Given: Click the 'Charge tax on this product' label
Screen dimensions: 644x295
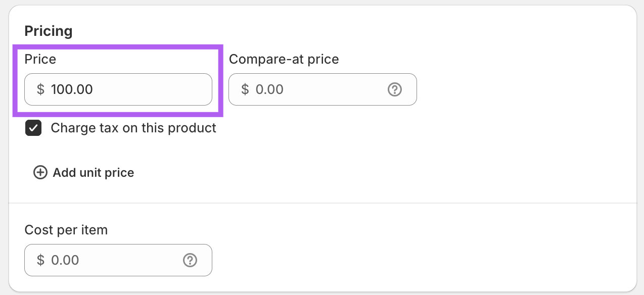Looking at the screenshot, I should [133, 128].
